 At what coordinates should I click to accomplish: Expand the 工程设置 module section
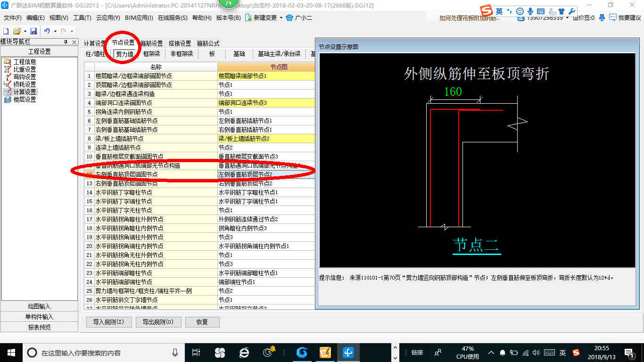pos(40,51)
